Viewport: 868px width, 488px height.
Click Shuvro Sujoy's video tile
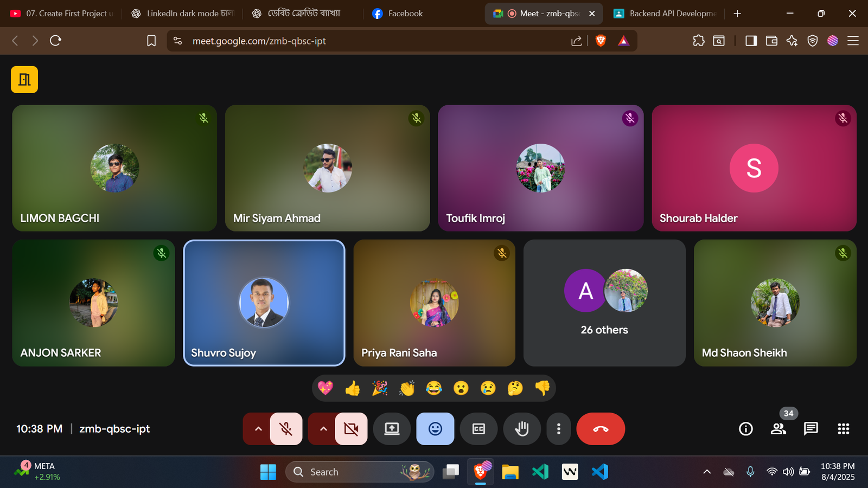[x=264, y=303]
